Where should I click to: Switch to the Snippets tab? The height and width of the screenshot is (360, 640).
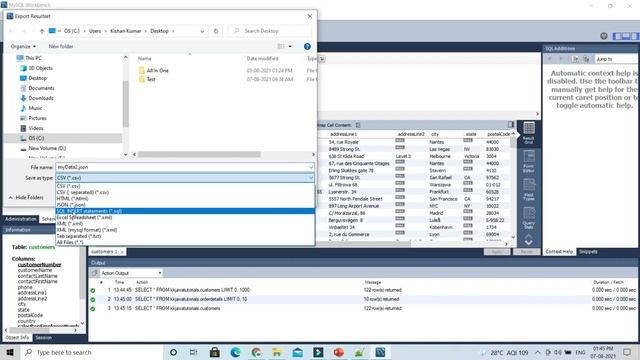pyautogui.click(x=588, y=251)
